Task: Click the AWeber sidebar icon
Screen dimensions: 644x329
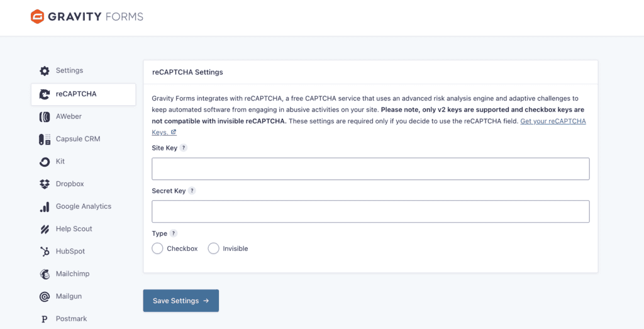Action: point(45,116)
